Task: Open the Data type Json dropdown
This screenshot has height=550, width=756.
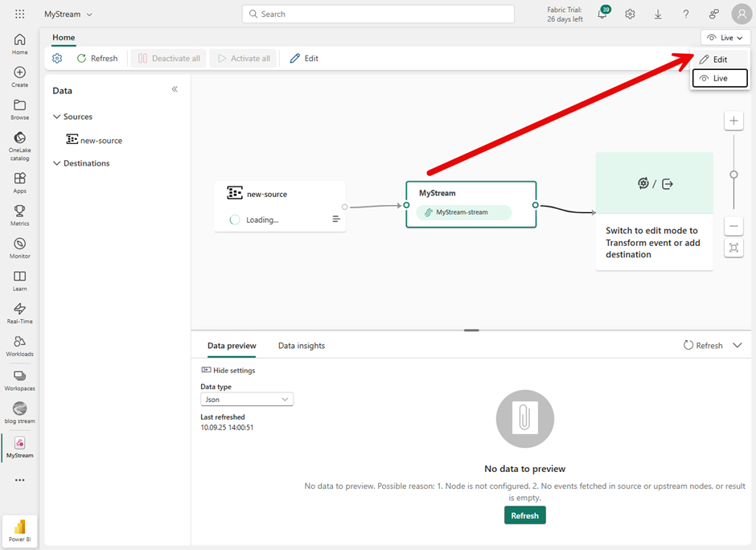Action: pos(247,400)
